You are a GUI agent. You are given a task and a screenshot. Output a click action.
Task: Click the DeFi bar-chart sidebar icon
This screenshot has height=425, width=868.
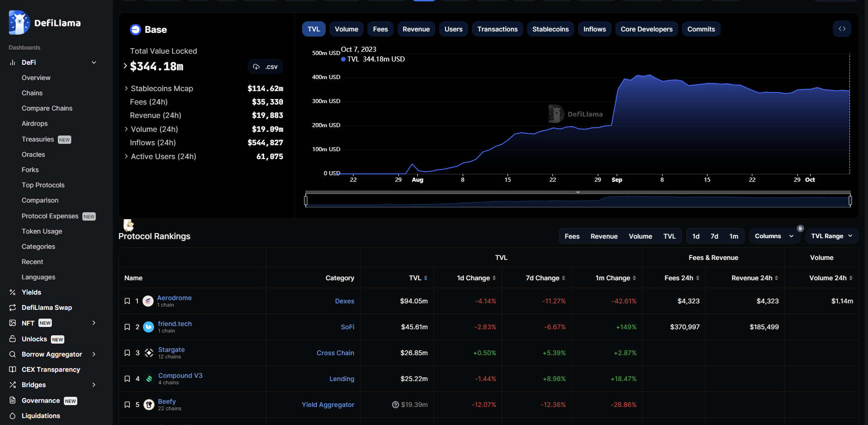tap(12, 62)
